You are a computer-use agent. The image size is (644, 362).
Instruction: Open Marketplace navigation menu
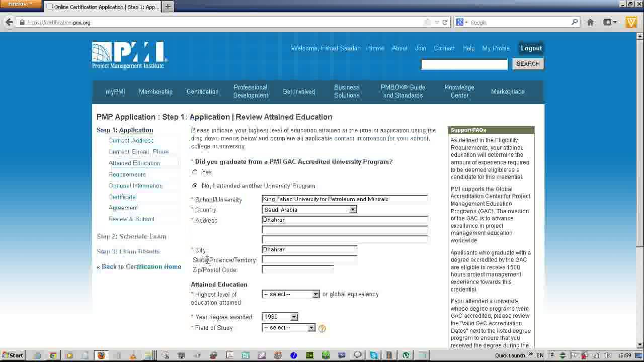point(508,92)
